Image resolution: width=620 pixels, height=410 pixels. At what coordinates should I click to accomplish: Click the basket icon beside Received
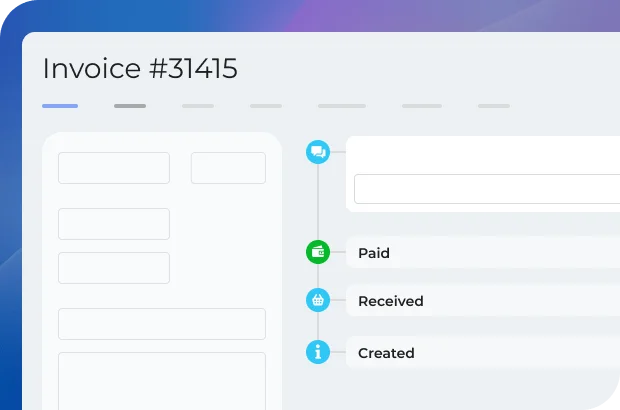[x=318, y=300]
